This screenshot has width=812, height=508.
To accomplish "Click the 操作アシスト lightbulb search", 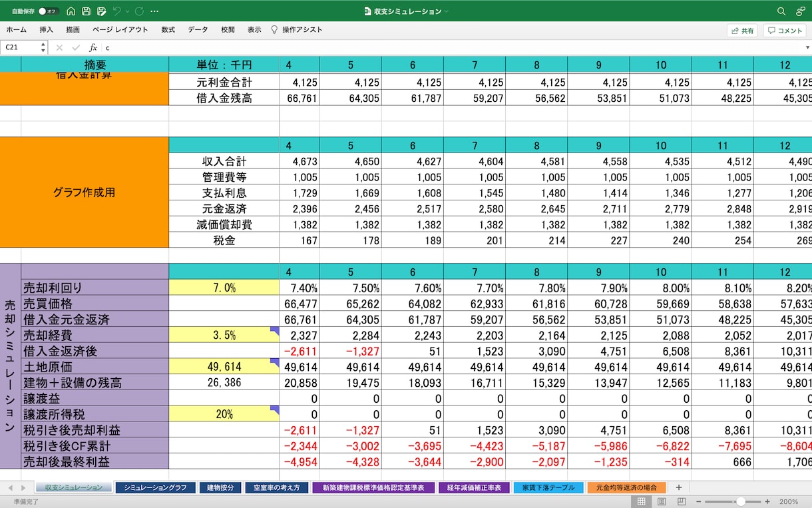I will click(297, 30).
